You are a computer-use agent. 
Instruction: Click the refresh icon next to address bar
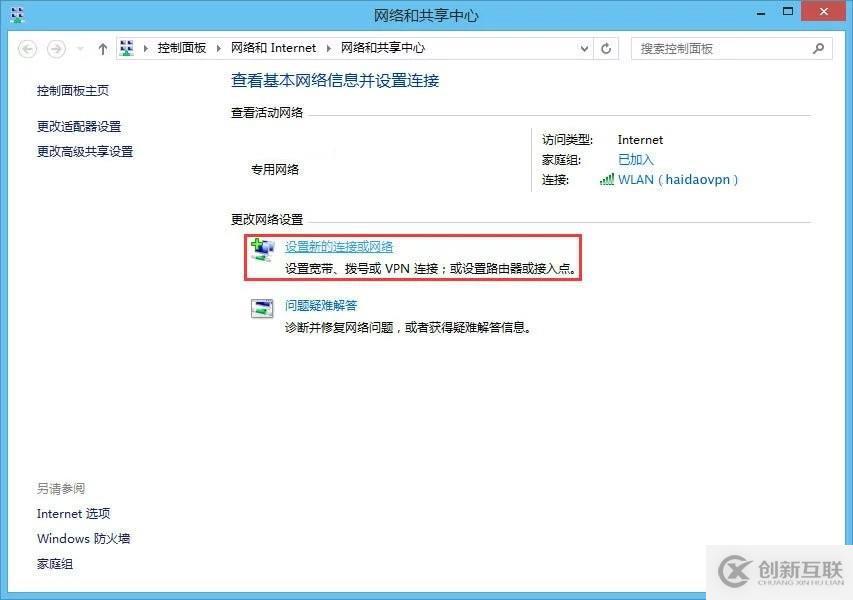pyautogui.click(x=606, y=48)
